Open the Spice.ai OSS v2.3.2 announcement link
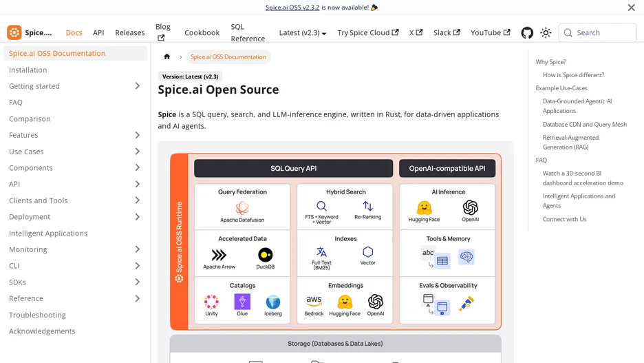The image size is (644, 363). (x=292, y=8)
